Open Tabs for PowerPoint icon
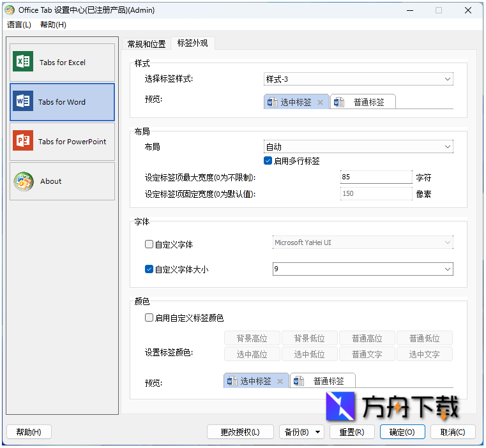This screenshot has height=448, width=486. 23,140
